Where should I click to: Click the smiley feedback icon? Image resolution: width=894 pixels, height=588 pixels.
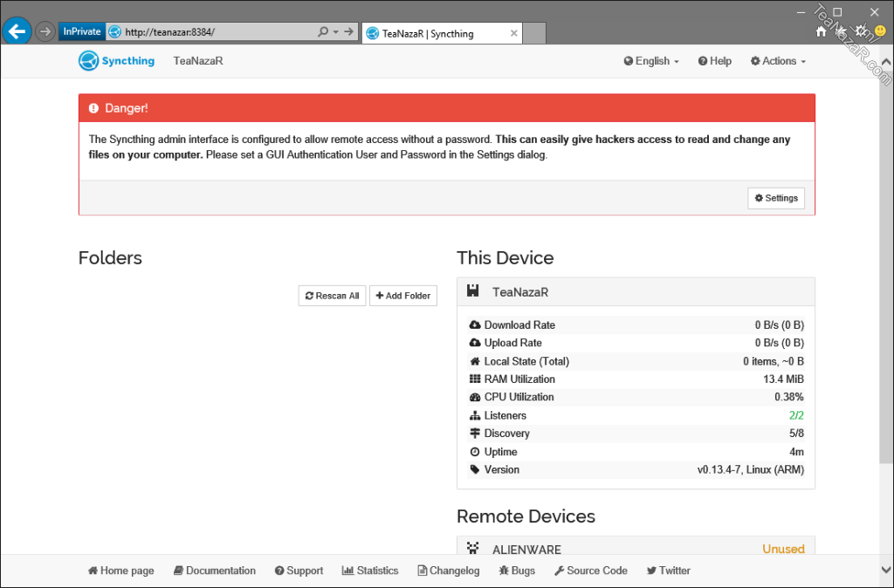[880, 32]
